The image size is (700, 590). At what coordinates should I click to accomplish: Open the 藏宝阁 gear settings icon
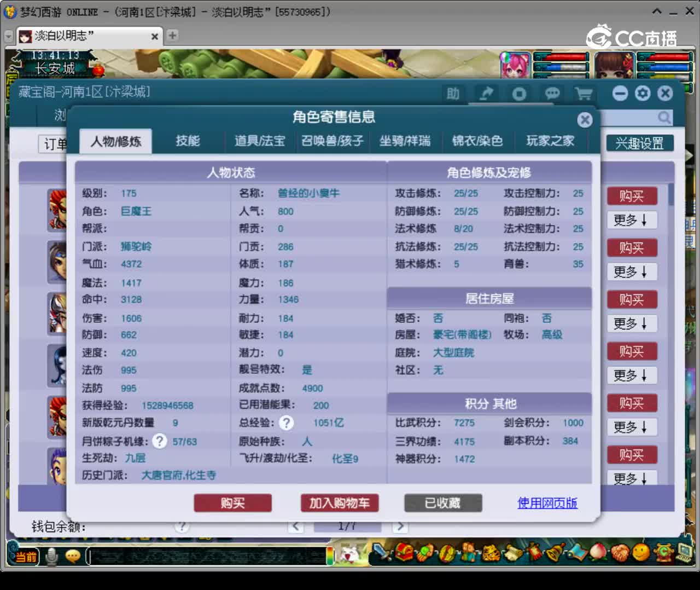click(x=643, y=94)
